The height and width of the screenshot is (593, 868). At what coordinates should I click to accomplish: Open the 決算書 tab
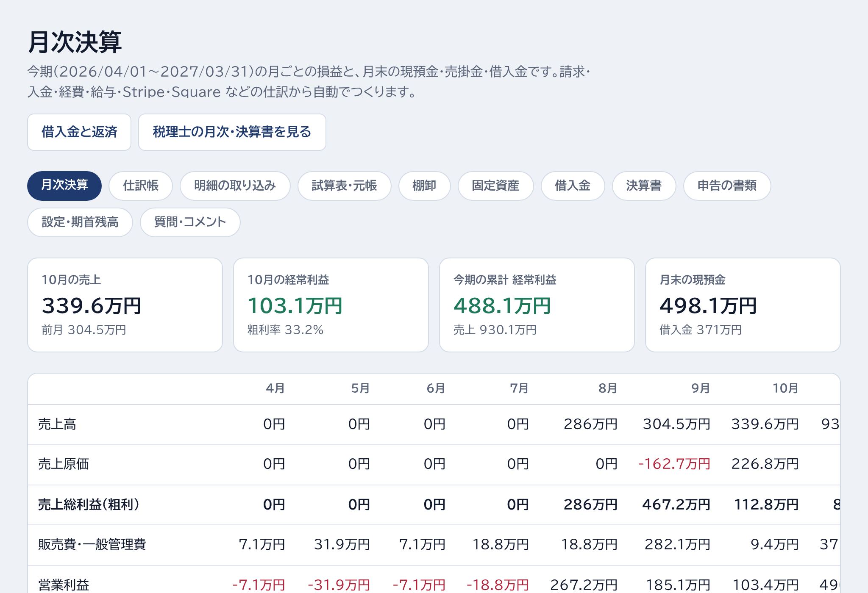[x=644, y=186]
